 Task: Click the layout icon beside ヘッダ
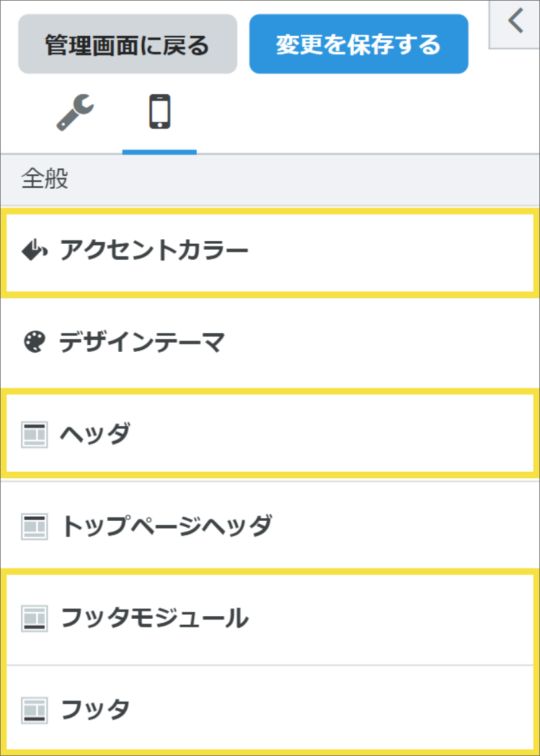[36, 434]
